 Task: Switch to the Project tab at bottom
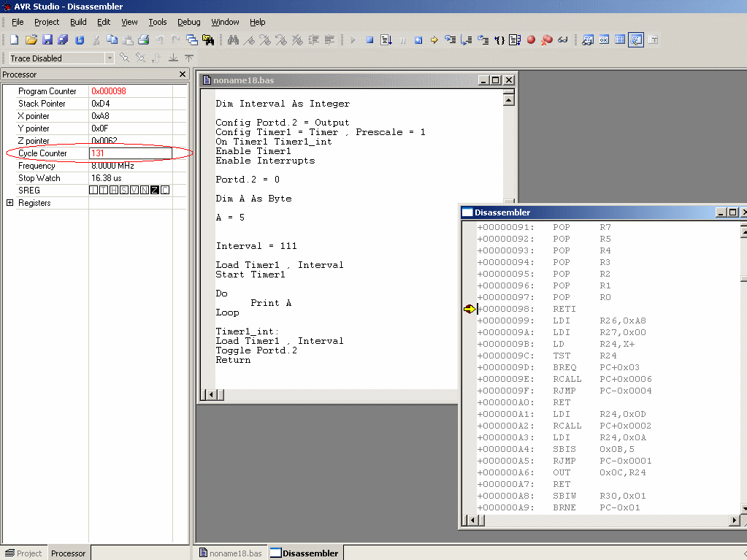pos(24,553)
